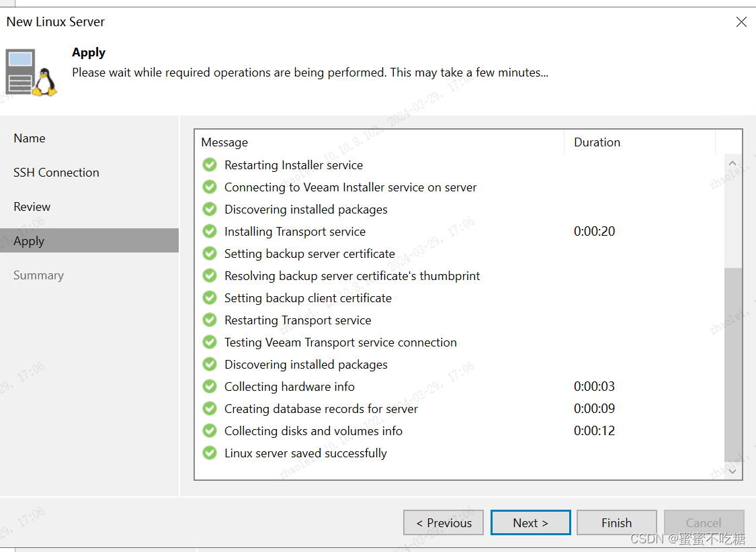Select 'Collecting hardware info' row
Image resolution: width=756 pixels, height=552 pixels.
click(460, 386)
